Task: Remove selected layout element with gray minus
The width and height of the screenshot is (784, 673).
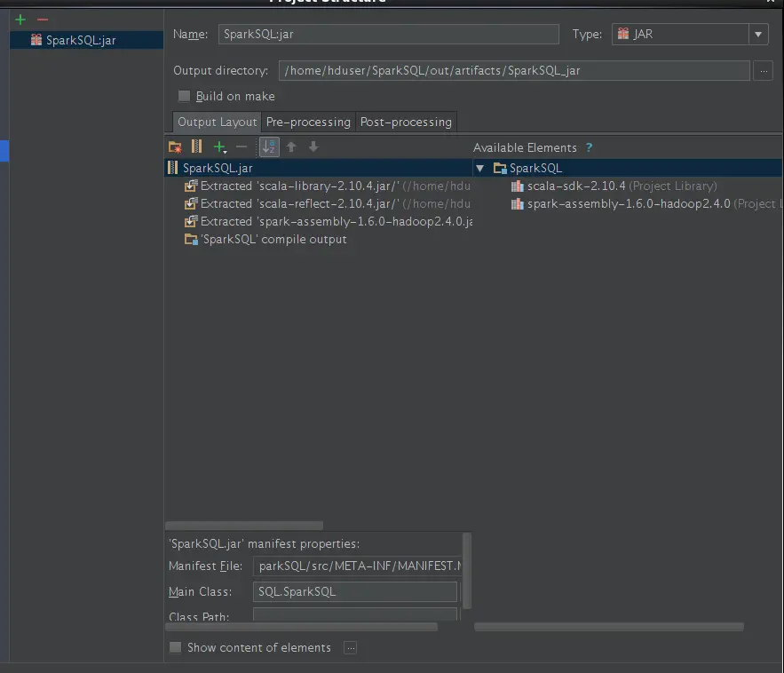Action: pos(242,147)
